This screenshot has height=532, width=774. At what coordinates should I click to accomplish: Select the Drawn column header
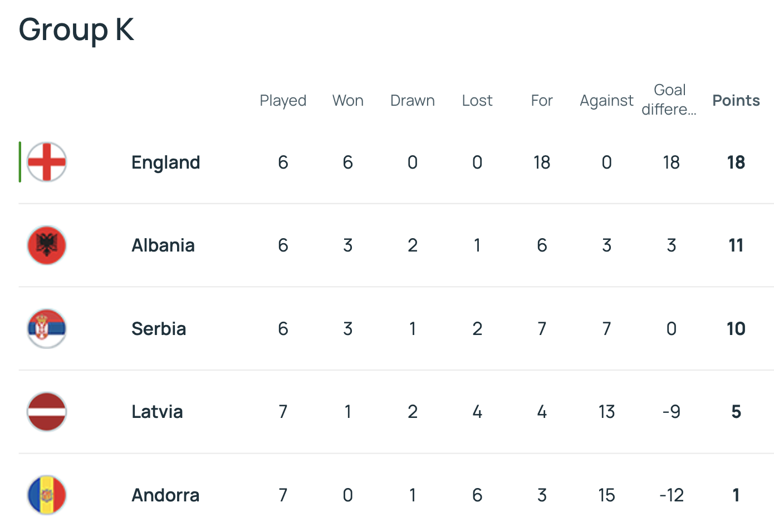click(x=412, y=100)
